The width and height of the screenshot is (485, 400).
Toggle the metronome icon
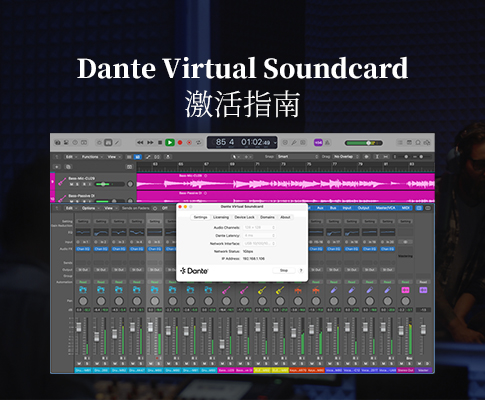[328, 142]
